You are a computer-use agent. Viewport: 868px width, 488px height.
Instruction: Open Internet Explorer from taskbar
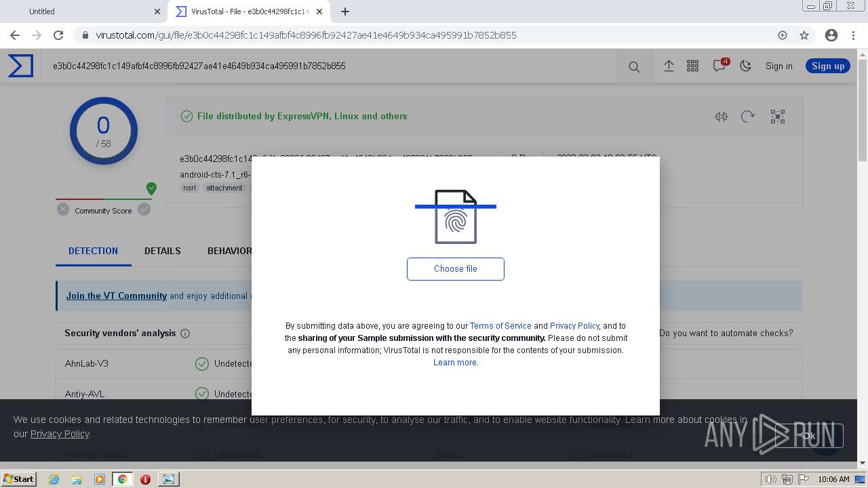click(x=54, y=479)
